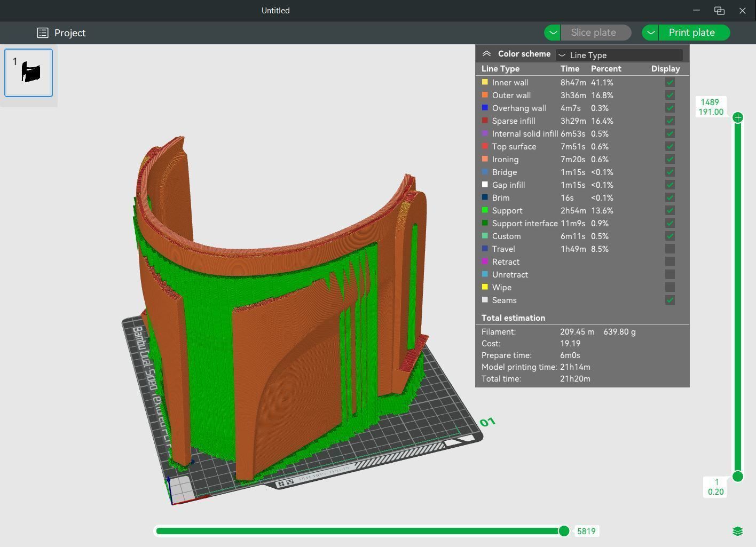The width and height of the screenshot is (756, 547).
Task: Click the 5819 move count label
Action: (x=586, y=531)
